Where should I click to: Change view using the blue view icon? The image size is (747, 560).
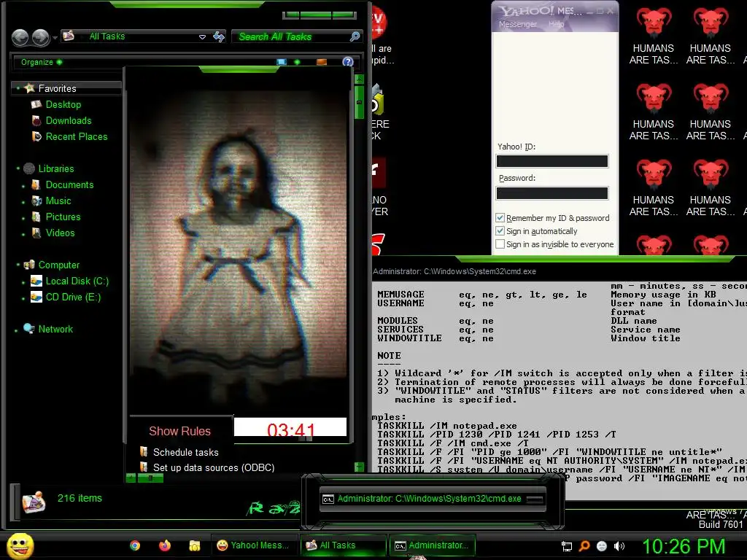tap(282, 62)
